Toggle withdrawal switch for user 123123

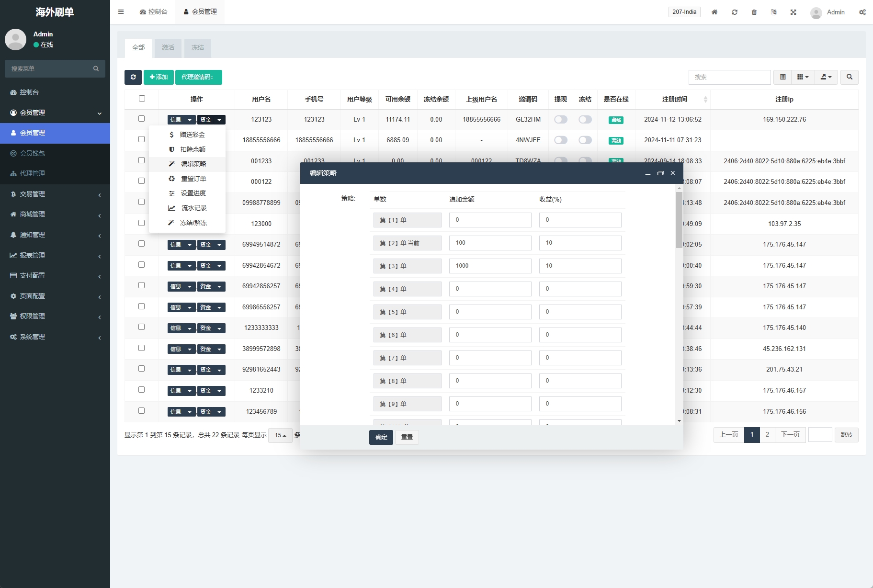click(x=560, y=120)
